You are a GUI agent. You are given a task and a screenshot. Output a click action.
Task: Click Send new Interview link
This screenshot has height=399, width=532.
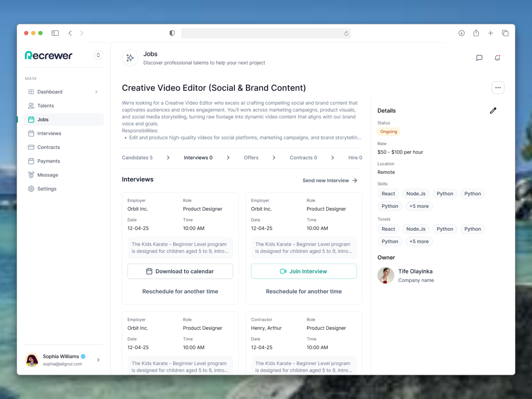point(330,180)
